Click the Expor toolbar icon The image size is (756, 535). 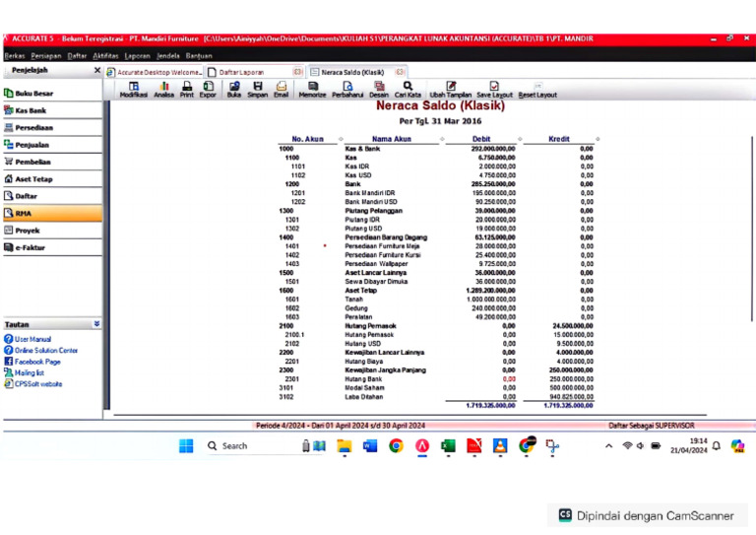[x=208, y=90]
